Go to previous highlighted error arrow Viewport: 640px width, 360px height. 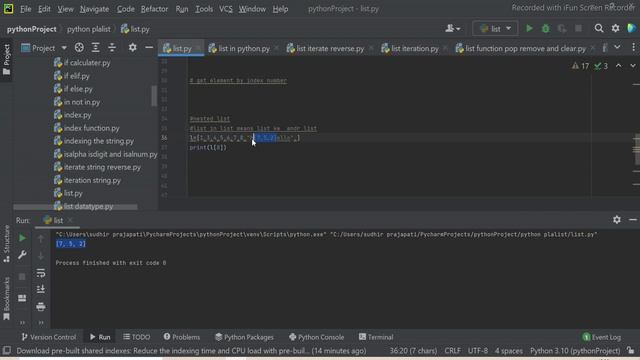[619, 66]
